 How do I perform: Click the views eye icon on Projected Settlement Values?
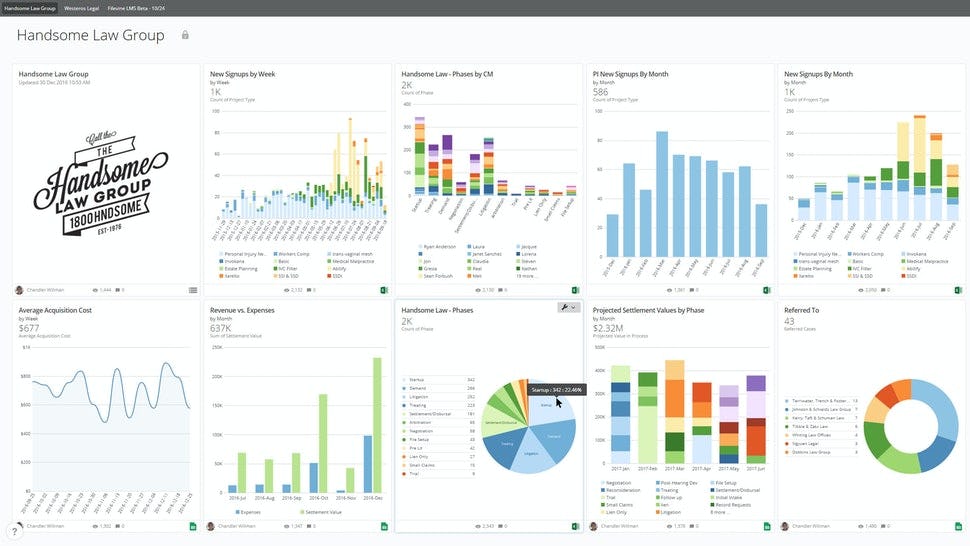point(670,526)
